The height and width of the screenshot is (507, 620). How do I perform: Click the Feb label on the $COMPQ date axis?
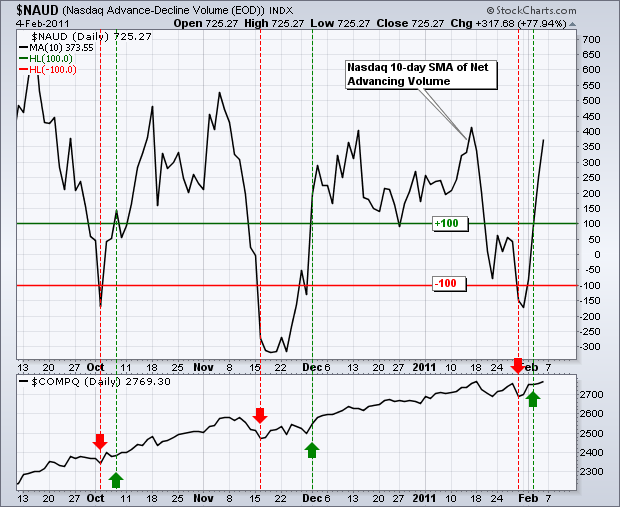click(528, 498)
